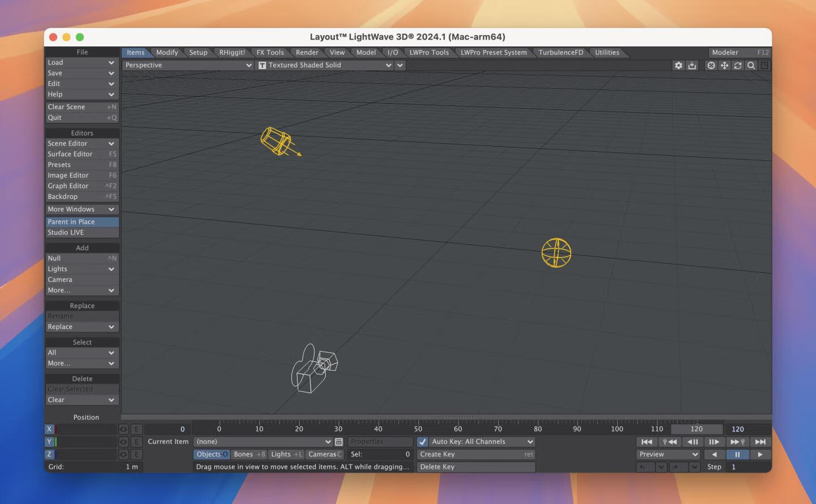
Task: Jump to last frame
Action: (x=760, y=442)
